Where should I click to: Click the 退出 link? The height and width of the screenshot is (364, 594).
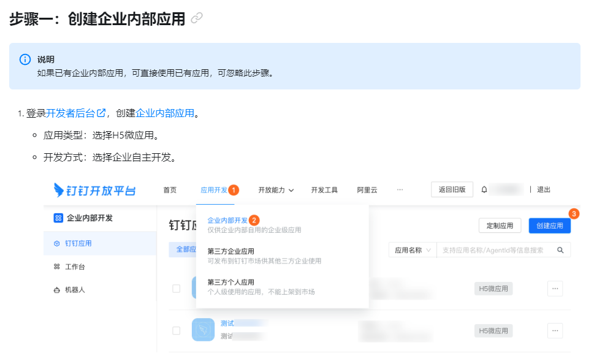[544, 189]
